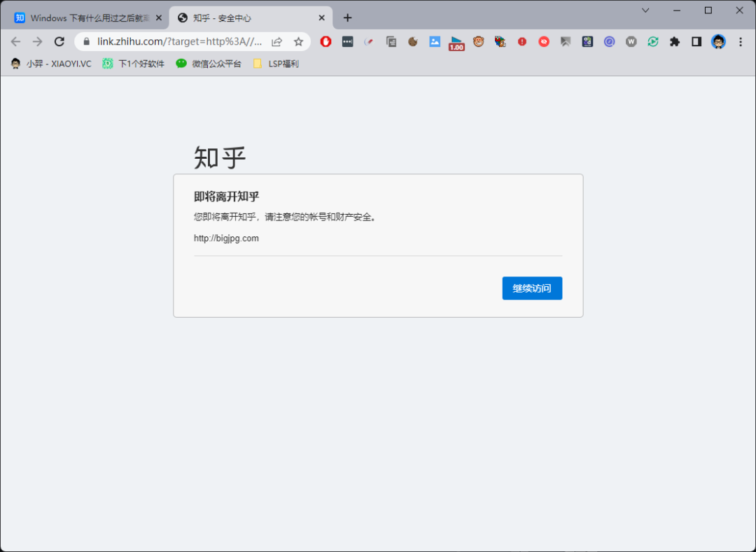Click the 即将离开知乎 heading
This screenshot has width=756, height=552.
pyautogui.click(x=227, y=196)
